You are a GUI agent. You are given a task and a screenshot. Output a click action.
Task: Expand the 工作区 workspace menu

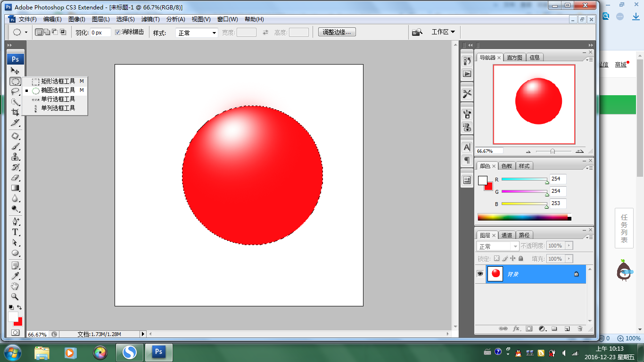[x=443, y=32]
